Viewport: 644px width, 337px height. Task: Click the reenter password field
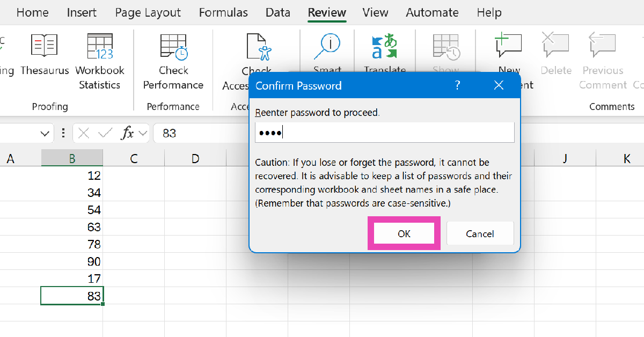coord(384,133)
